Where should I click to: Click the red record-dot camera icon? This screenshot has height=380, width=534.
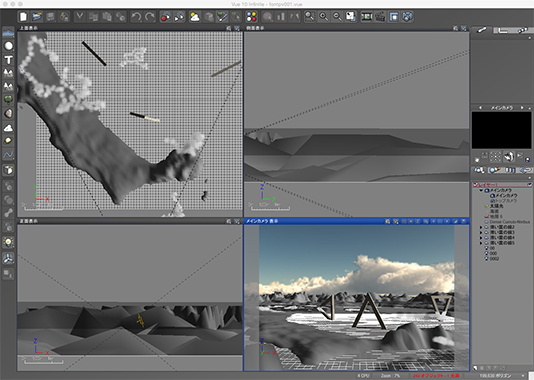pyautogui.click(x=166, y=16)
